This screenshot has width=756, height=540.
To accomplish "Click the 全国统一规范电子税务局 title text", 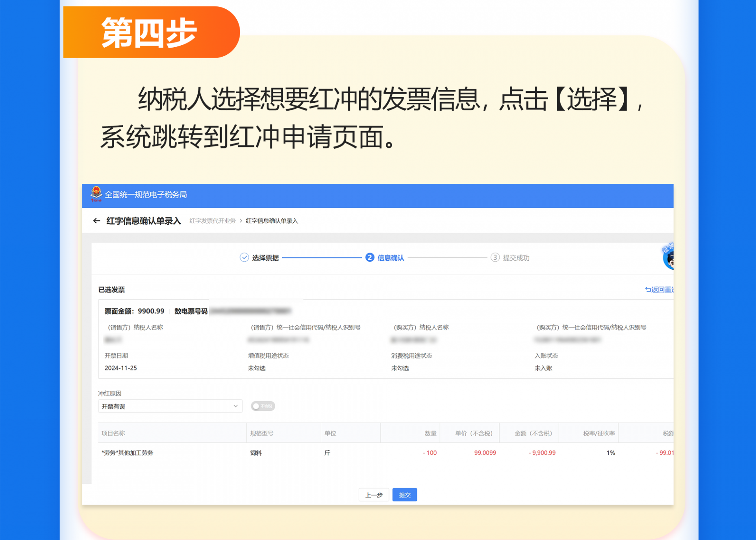I will tap(146, 195).
